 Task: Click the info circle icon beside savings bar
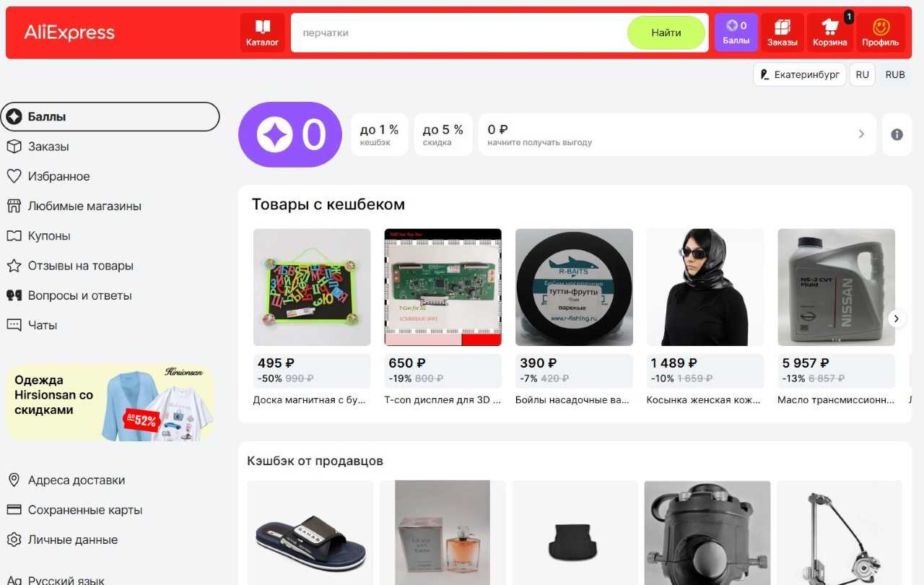897,134
